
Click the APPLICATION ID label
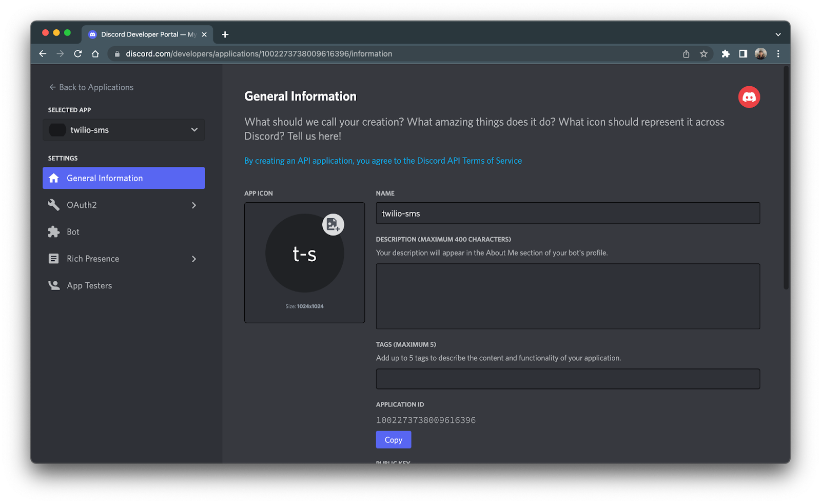pyautogui.click(x=400, y=404)
